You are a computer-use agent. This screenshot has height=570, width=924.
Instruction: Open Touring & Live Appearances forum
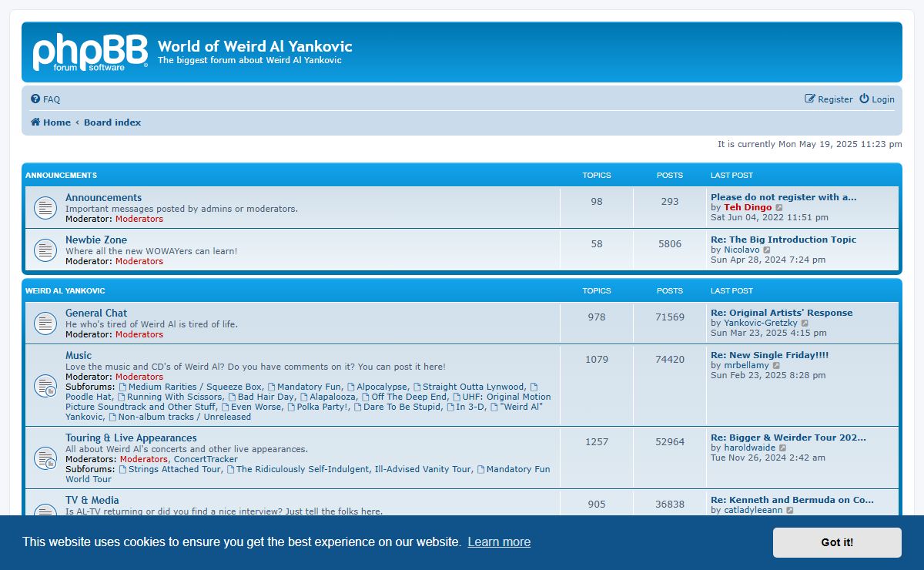pos(131,438)
